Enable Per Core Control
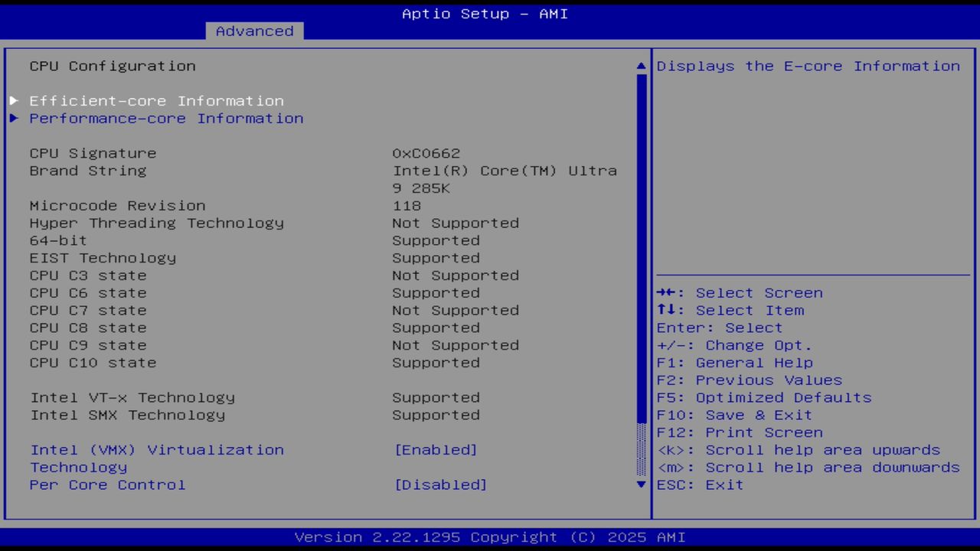This screenshot has width=980, height=551. click(x=441, y=484)
